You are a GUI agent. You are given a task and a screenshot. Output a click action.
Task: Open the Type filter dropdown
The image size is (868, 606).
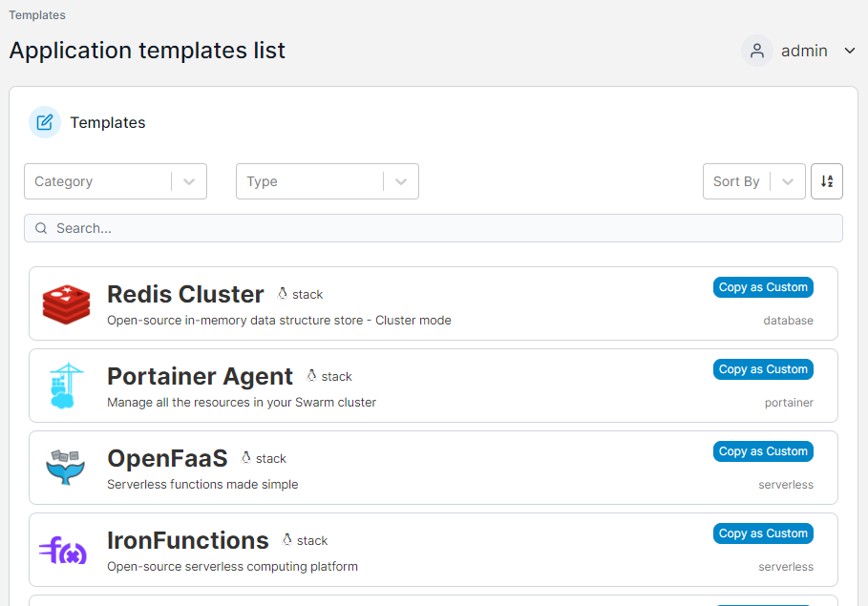coord(328,181)
